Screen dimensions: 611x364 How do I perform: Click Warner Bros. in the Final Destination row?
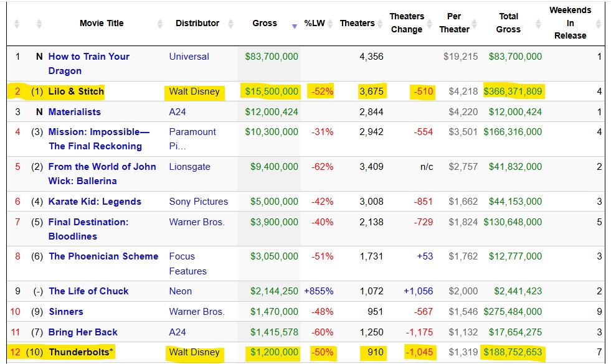click(197, 222)
